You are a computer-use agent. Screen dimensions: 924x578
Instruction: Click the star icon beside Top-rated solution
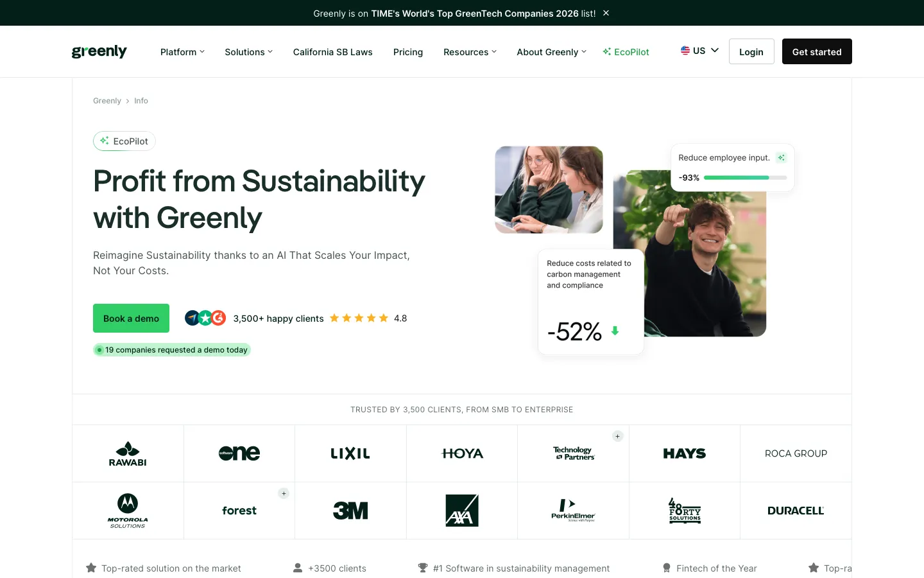91,568
